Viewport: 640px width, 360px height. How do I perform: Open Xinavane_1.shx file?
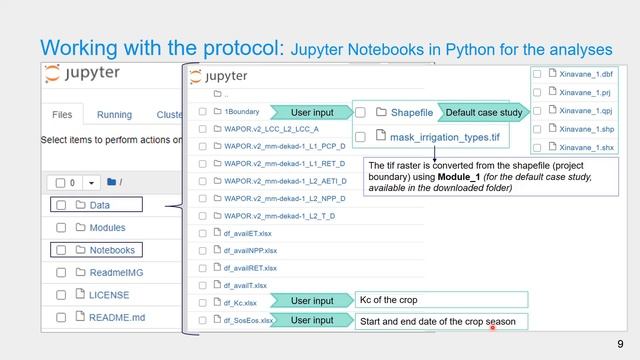click(586, 147)
